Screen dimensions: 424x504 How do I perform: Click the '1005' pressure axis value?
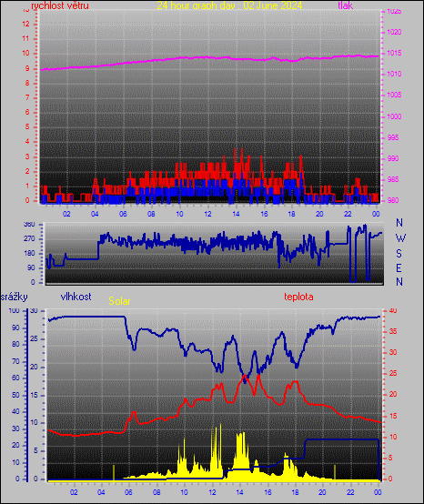pos(394,95)
